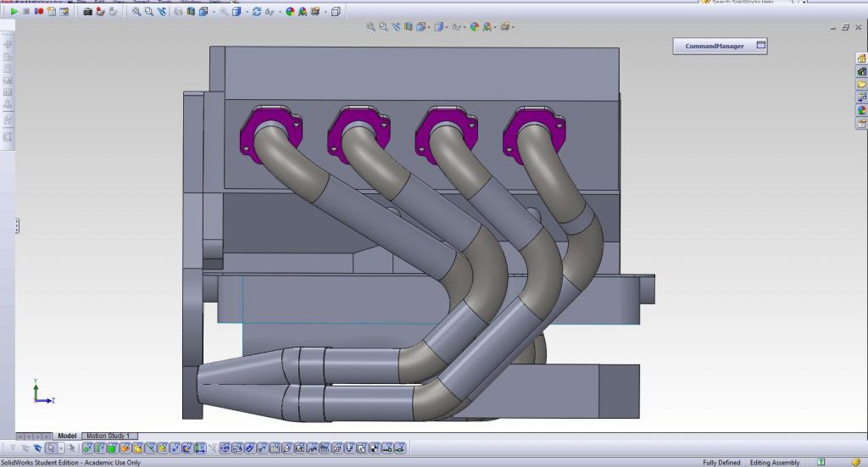Expand View Orientation arrow in the heads-up toolbar
This screenshot has height=467, width=868.
point(429,27)
